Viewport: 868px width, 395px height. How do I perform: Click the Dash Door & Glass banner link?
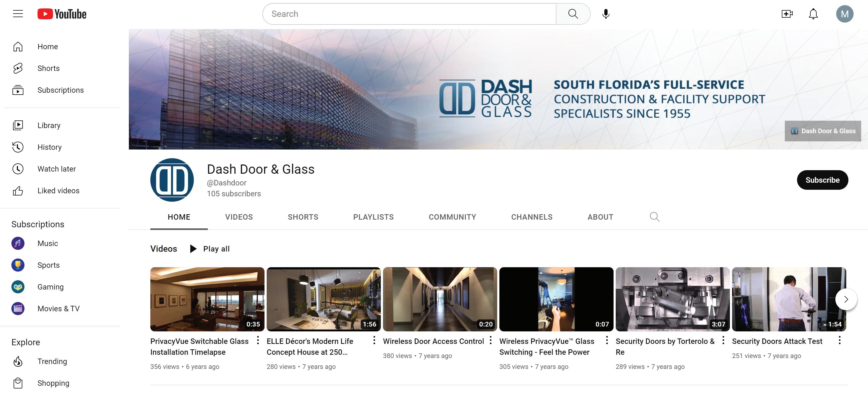click(x=823, y=131)
